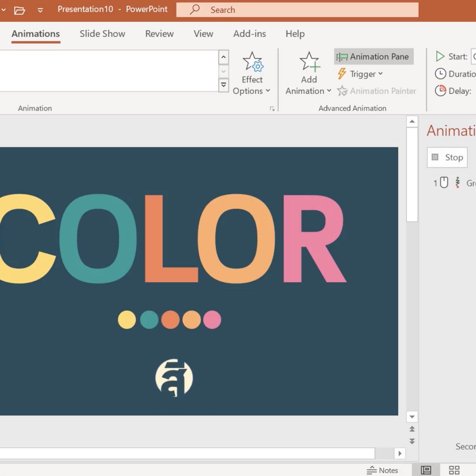Click the Animation Painter star icon

(x=342, y=91)
